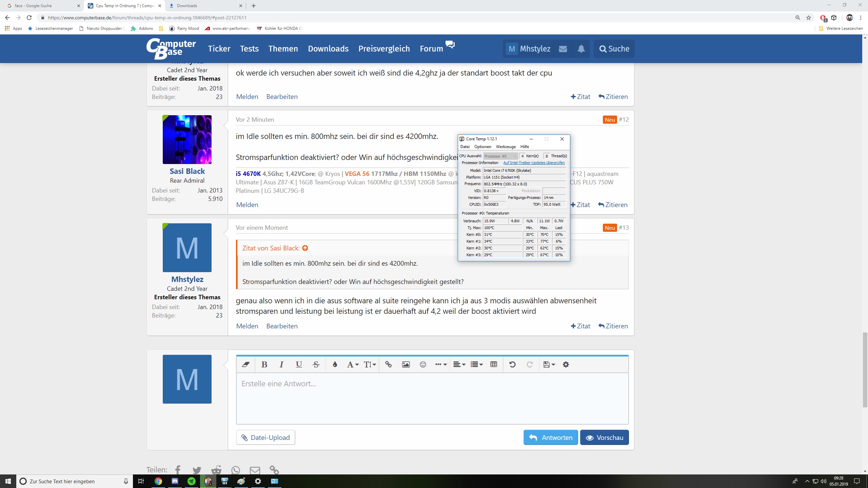Image resolution: width=868 pixels, height=488 pixels.
Task: Open the Tests navigation item
Action: pyautogui.click(x=249, y=49)
